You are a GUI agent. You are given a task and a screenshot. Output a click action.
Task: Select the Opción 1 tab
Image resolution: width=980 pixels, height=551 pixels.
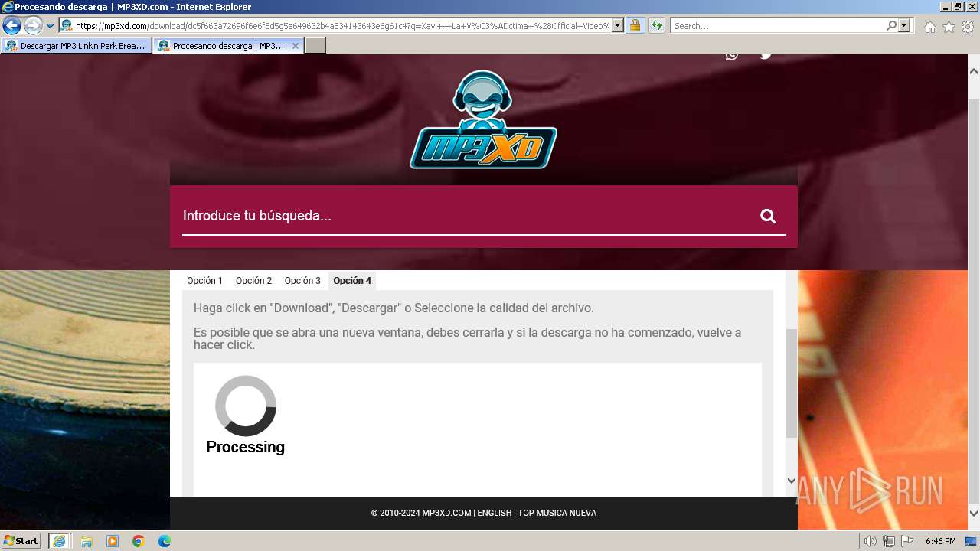click(204, 281)
